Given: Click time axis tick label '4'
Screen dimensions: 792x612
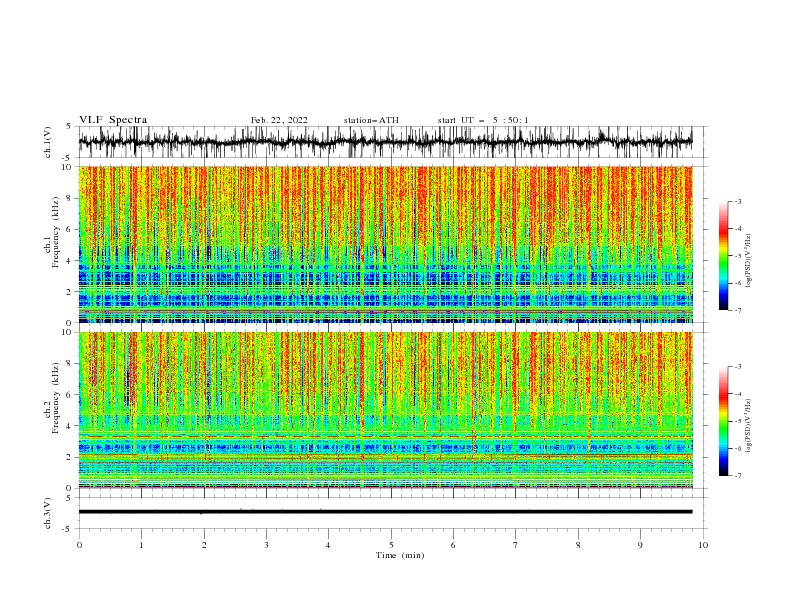Looking at the screenshot, I should [329, 545].
